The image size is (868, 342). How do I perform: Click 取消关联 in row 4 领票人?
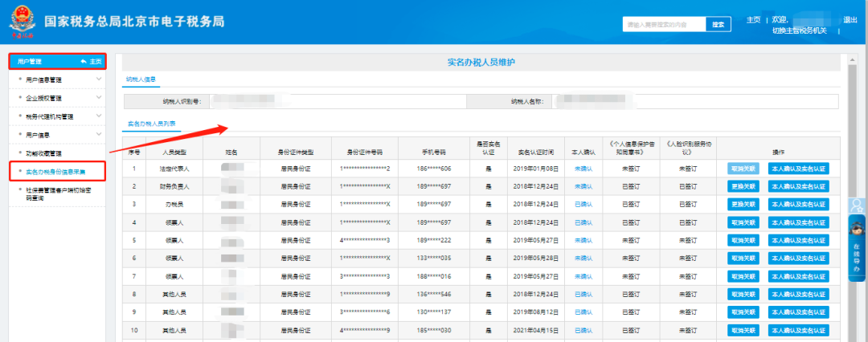(743, 222)
